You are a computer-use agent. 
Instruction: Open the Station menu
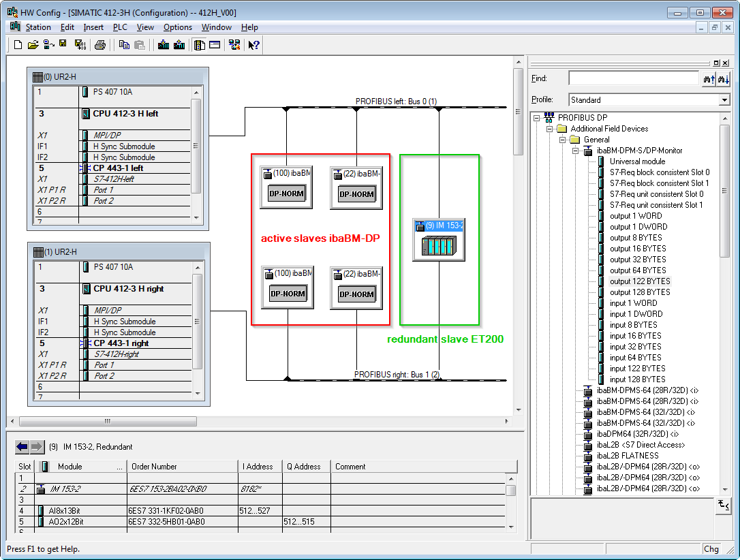click(38, 27)
